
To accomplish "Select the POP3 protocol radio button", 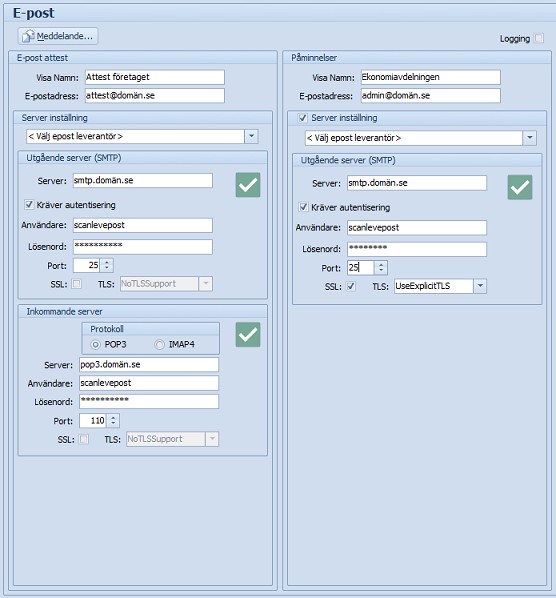I will (x=95, y=344).
